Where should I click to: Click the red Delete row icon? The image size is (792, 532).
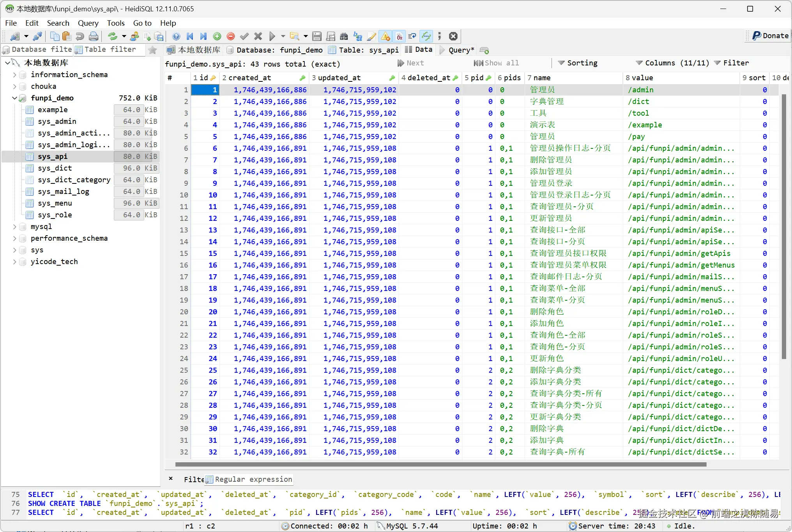click(x=231, y=37)
